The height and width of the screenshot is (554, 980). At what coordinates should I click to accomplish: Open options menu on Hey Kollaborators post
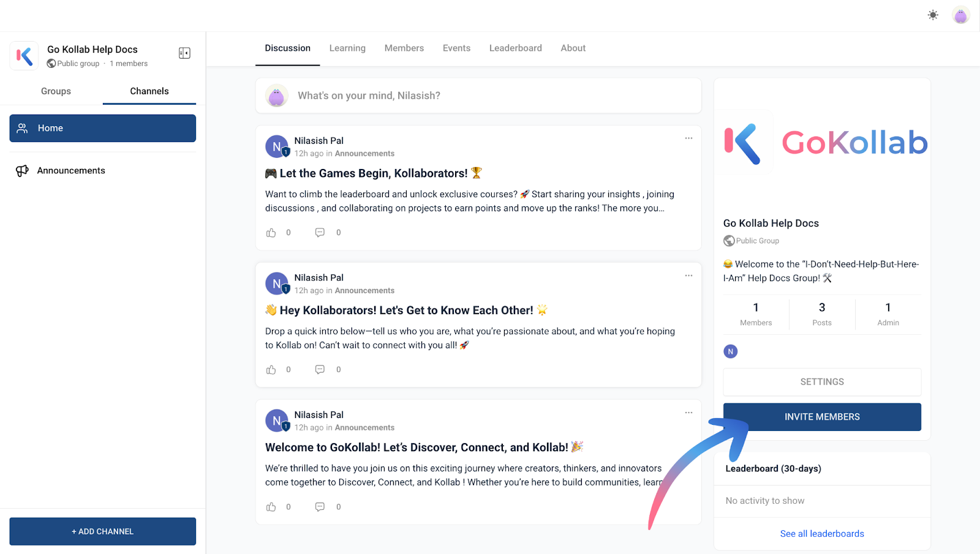[x=688, y=275]
